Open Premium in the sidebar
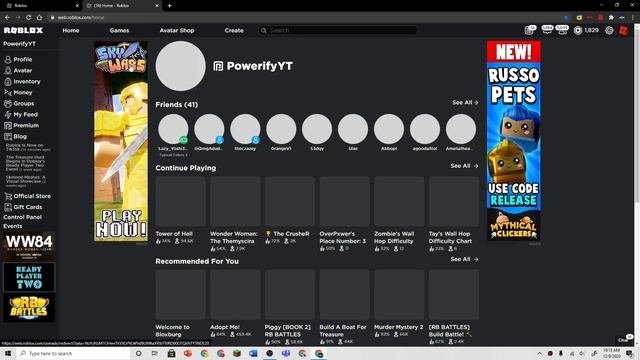Viewport: 640px width, 360px height. 22,125
